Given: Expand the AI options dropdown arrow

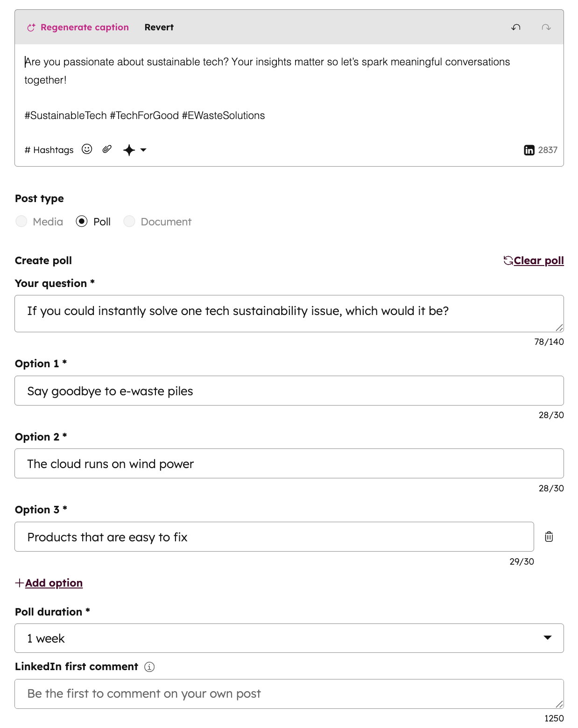Looking at the screenshot, I should click(143, 150).
